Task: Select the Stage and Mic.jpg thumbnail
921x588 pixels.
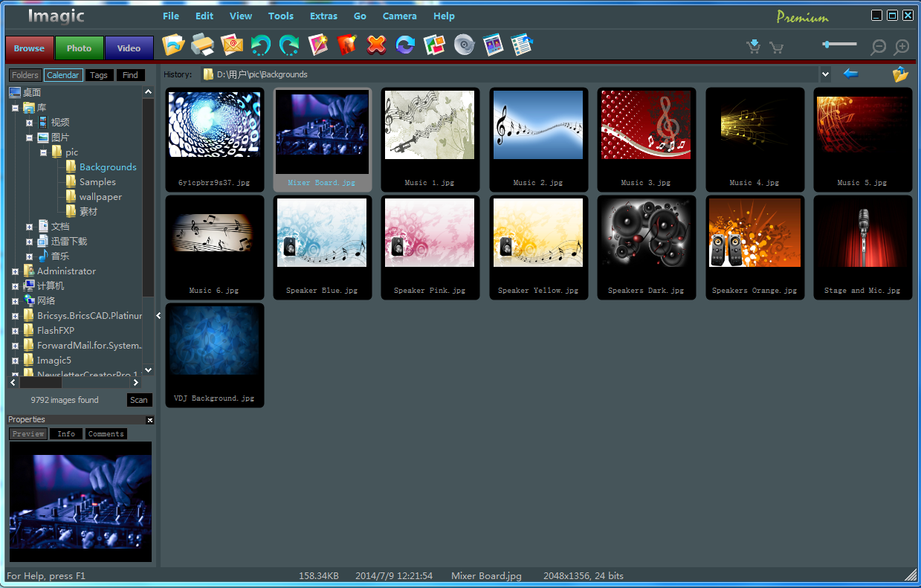Action: coord(862,248)
